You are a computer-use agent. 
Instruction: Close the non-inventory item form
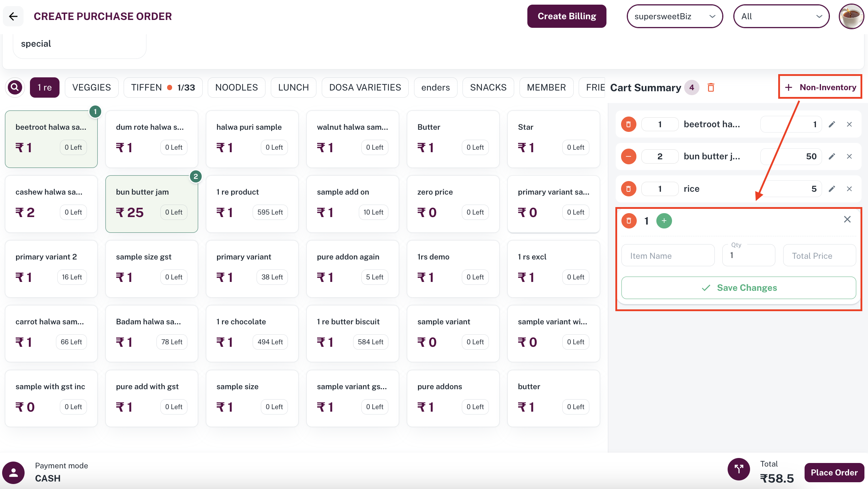click(847, 220)
